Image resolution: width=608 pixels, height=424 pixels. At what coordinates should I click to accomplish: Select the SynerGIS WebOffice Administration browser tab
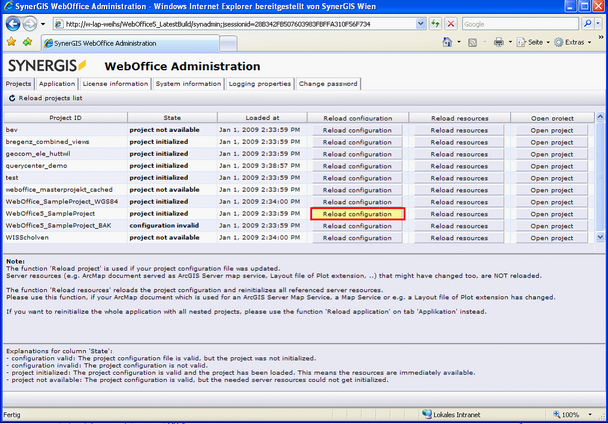click(130, 43)
